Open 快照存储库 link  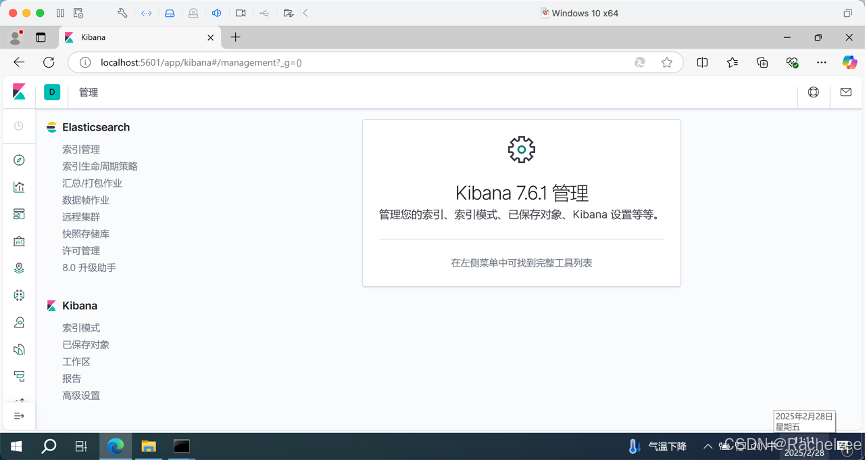tap(86, 234)
